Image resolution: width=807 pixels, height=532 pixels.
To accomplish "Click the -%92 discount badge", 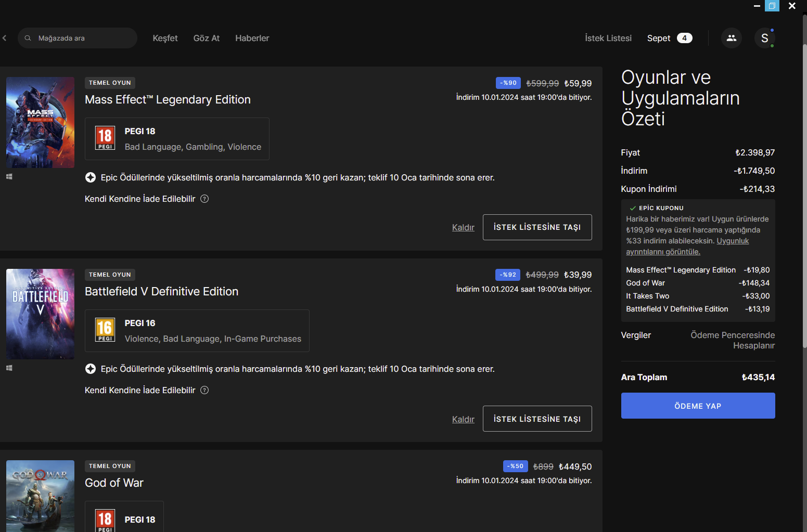I will click(x=508, y=275).
